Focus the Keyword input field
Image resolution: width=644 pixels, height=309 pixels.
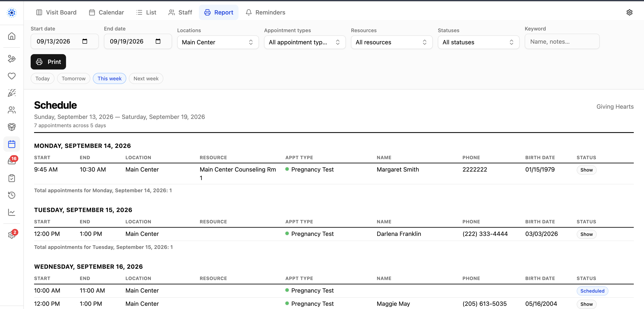pyautogui.click(x=562, y=42)
